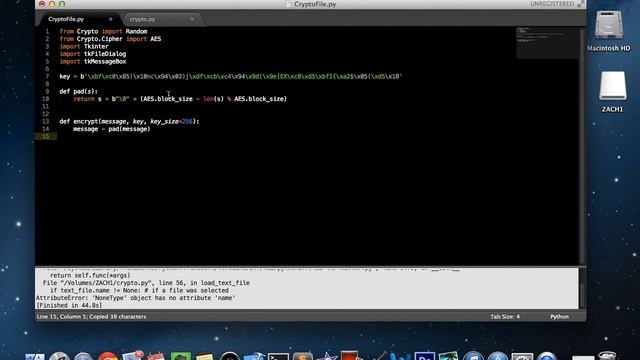
Task: Open the Tab Size: 4 menu
Action: coord(505,317)
